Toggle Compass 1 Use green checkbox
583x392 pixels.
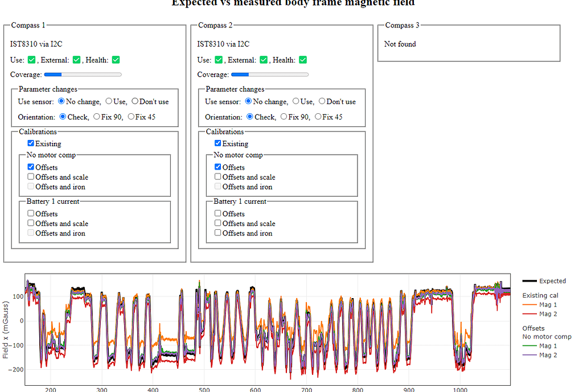coord(31,60)
